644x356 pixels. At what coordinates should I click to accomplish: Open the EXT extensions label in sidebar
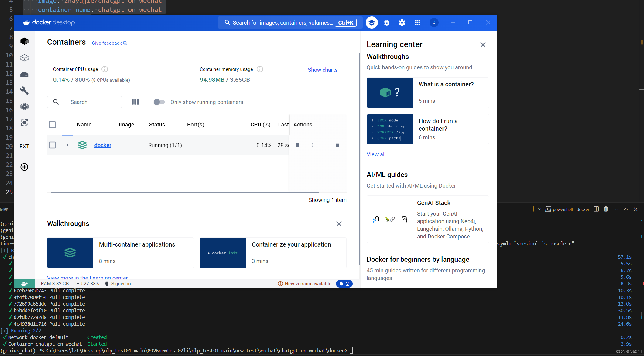tap(24, 147)
